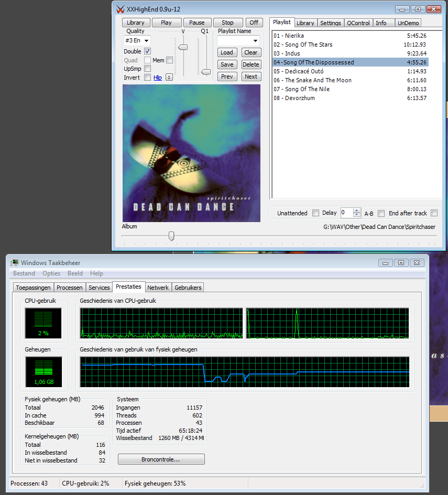Click the Delete playlist button
The image size is (448, 495).
point(251,64)
